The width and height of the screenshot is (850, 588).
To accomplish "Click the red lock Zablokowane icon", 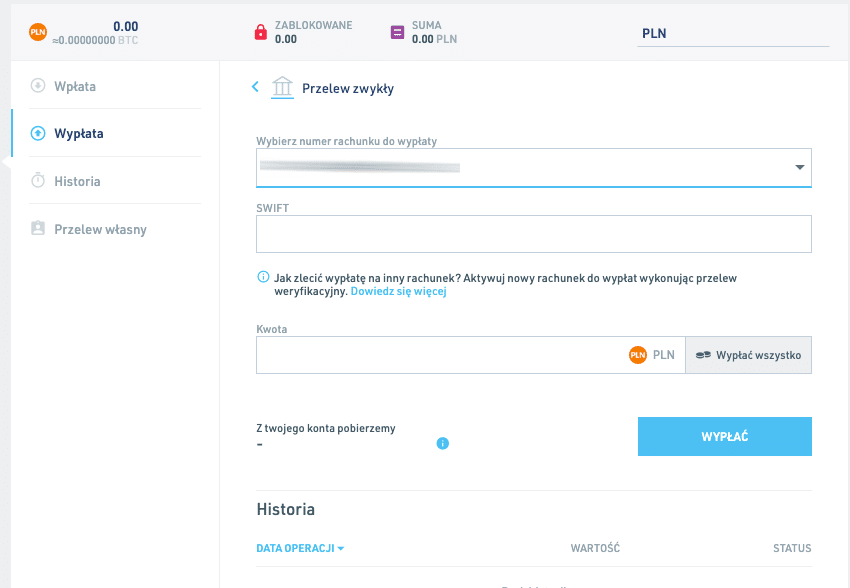I will pyautogui.click(x=261, y=32).
